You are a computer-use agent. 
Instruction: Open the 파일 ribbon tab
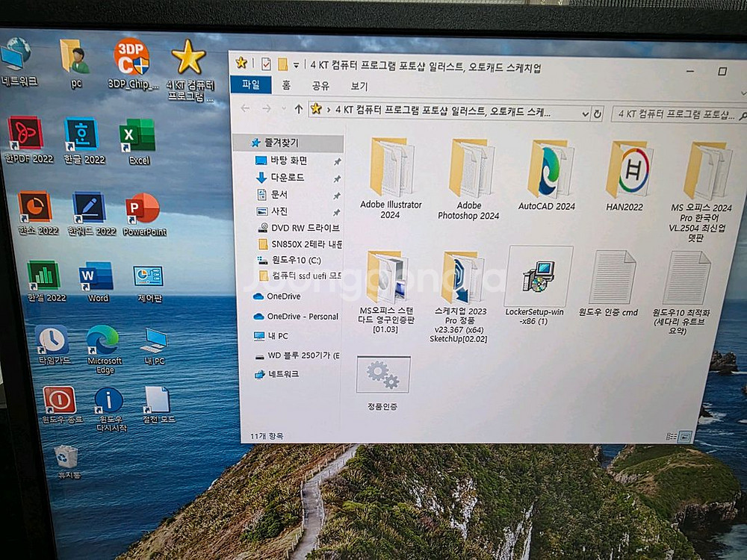tap(251, 85)
